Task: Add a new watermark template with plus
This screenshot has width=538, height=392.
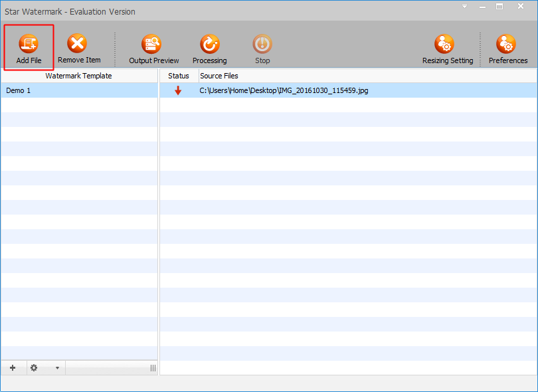Action: pyautogui.click(x=13, y=368)
